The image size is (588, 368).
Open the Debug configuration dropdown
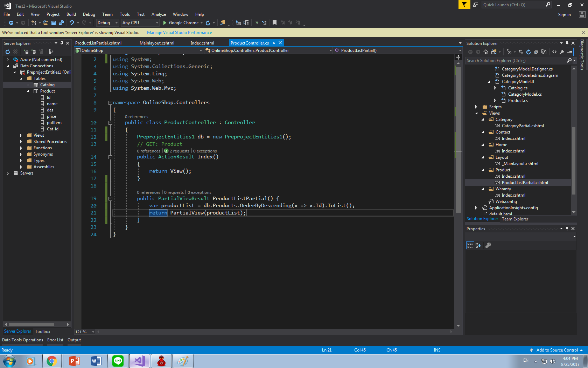[x=107, y=23]
